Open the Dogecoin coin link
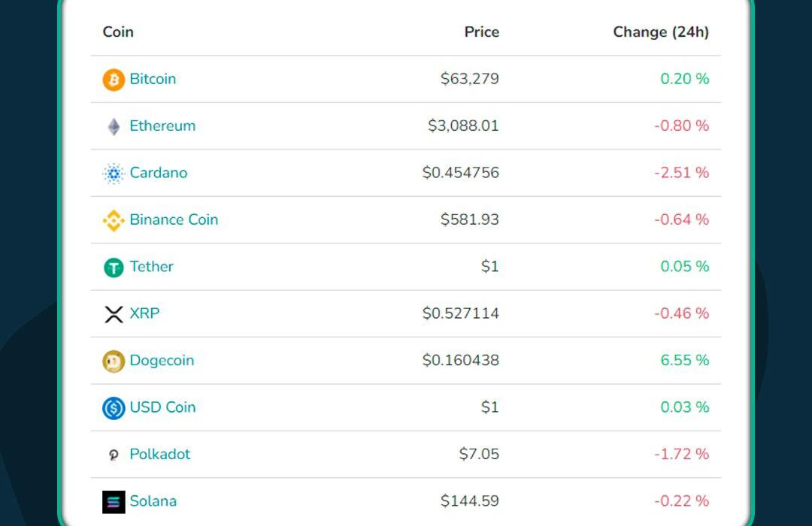 click(162, 361)
